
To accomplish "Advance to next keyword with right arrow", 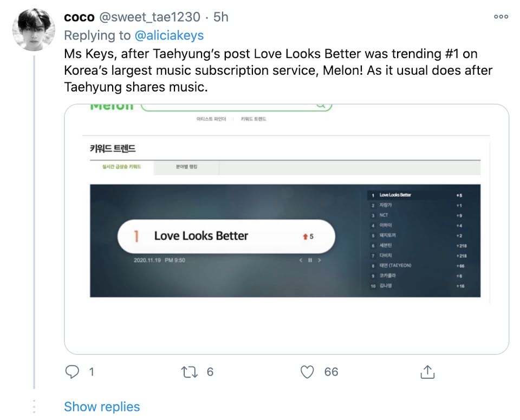I will 320,260.
